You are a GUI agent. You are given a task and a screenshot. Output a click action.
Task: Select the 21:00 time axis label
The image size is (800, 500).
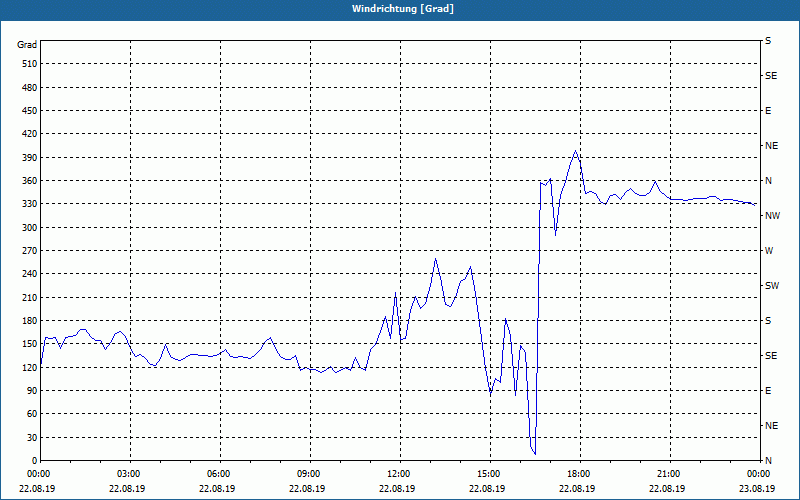pos(670,474)
